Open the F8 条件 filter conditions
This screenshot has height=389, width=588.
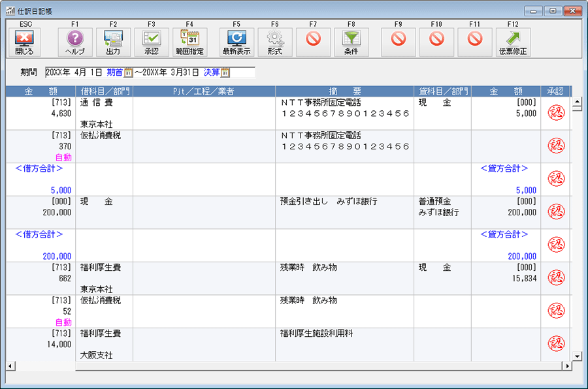(351, 42)
